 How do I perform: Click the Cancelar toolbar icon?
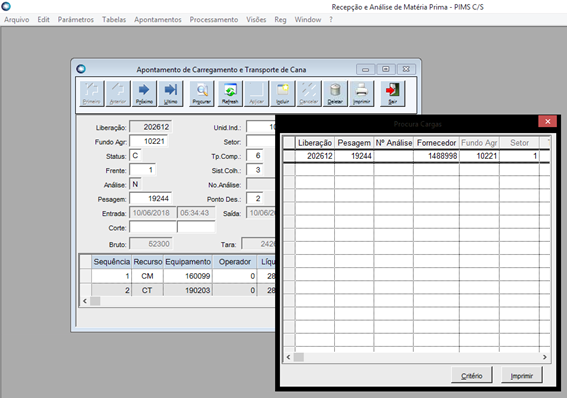point(309,94)
